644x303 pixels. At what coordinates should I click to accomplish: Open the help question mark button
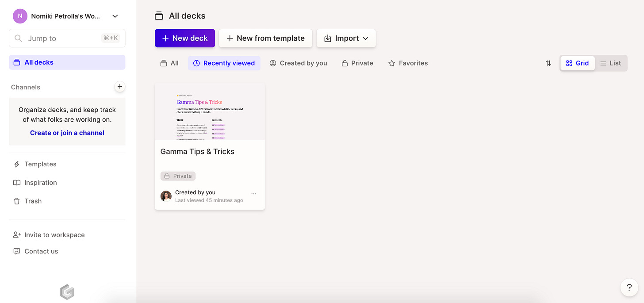[629, 288]
